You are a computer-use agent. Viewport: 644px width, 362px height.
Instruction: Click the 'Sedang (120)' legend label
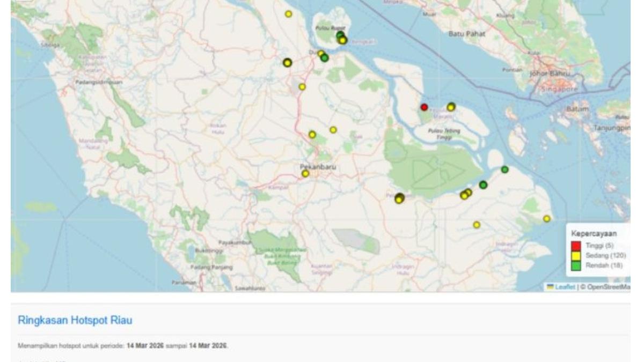605,256
